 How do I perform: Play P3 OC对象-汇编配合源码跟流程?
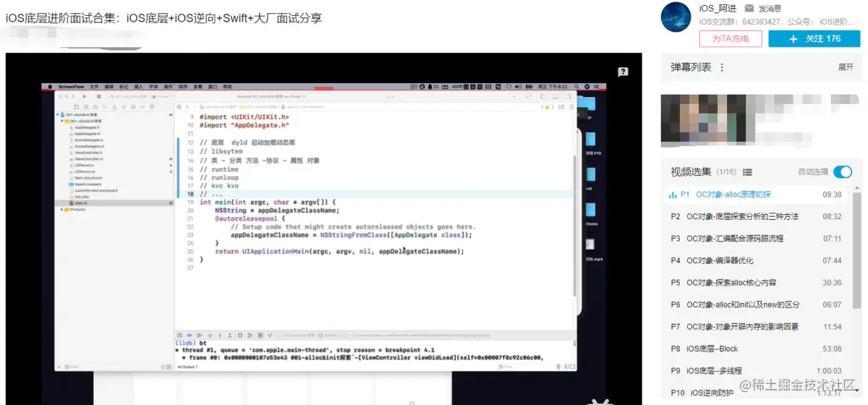(757, 238)
